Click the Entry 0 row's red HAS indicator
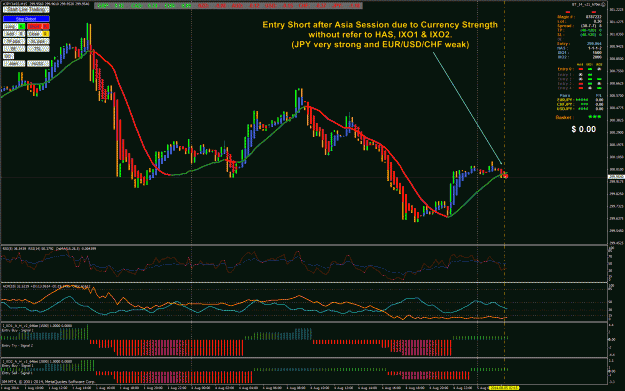625x391 pixels. pyautogui.click(x=581, y=69)
